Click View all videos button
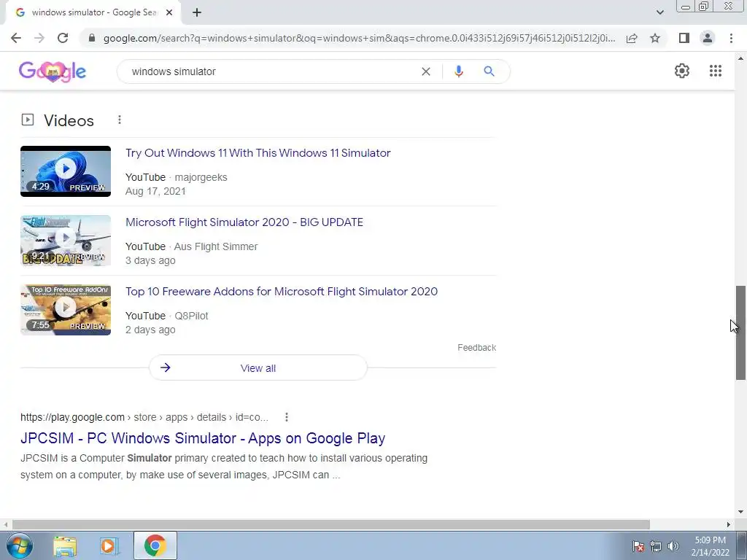 (x=258, y=367)
